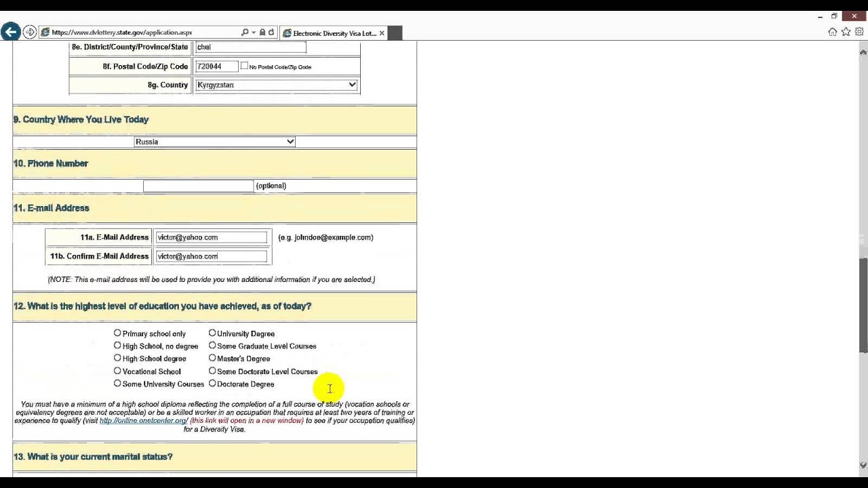Click the vertical scrollbar thumb
This screenshot has width=868, height=488.
click(x=863, y=305)
